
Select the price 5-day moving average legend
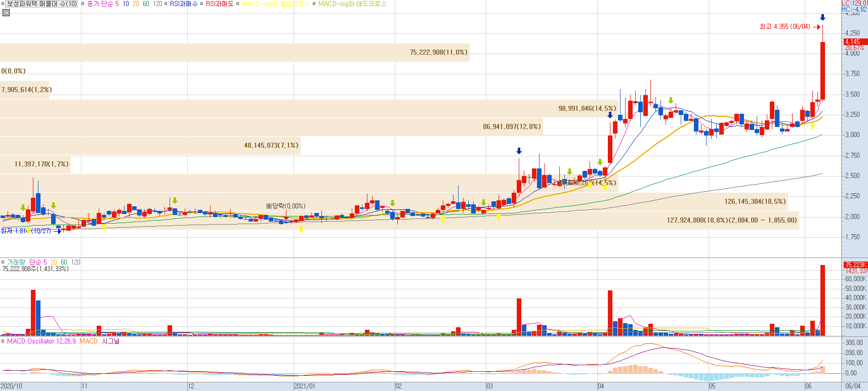[x=117, y=4]
